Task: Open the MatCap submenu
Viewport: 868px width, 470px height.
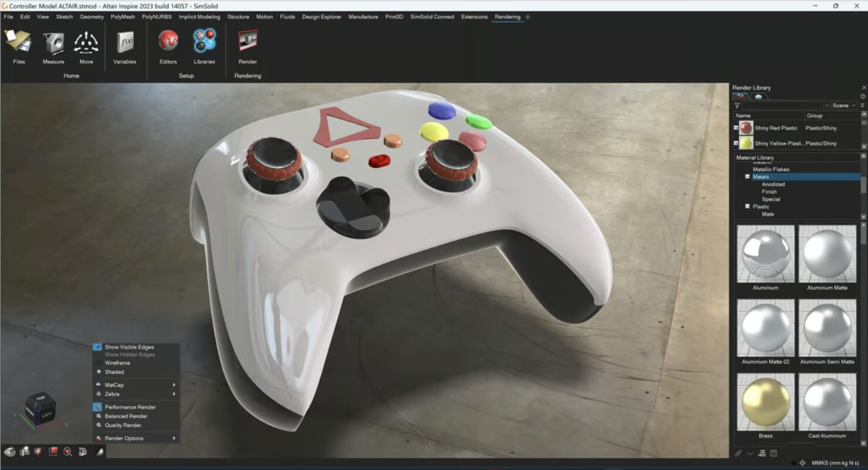Action: tap(136, 385)
